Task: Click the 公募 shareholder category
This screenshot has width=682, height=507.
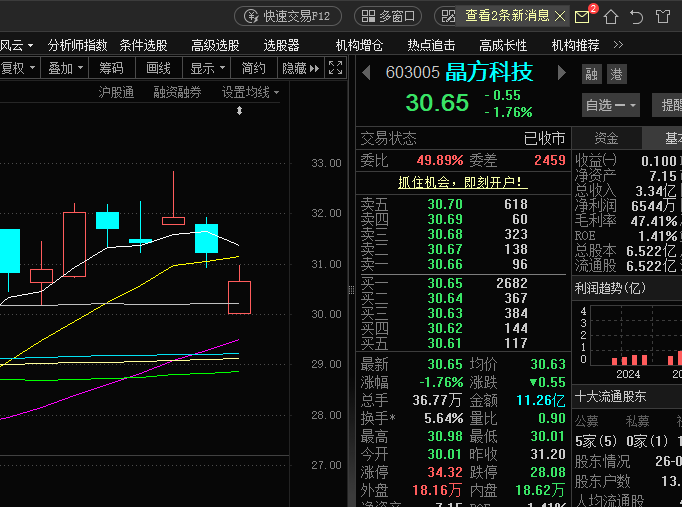Action: pyautogui.click(x=587, y=421)
